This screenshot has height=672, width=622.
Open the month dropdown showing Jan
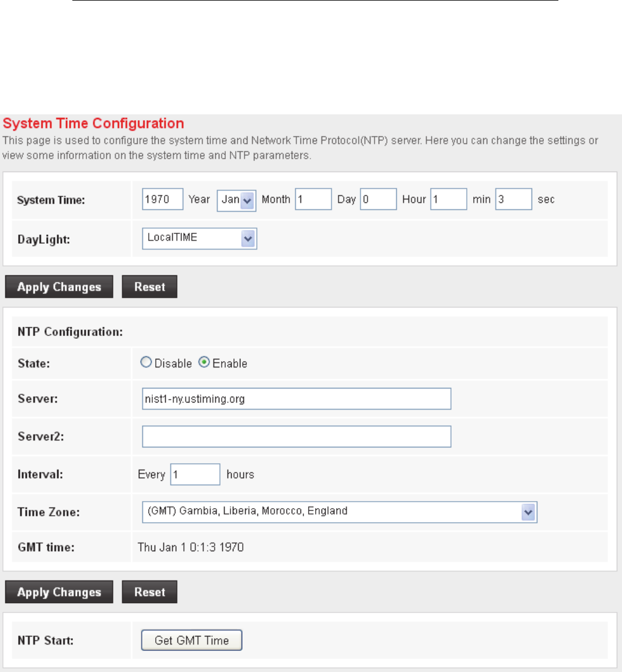(x=236, y=200)
